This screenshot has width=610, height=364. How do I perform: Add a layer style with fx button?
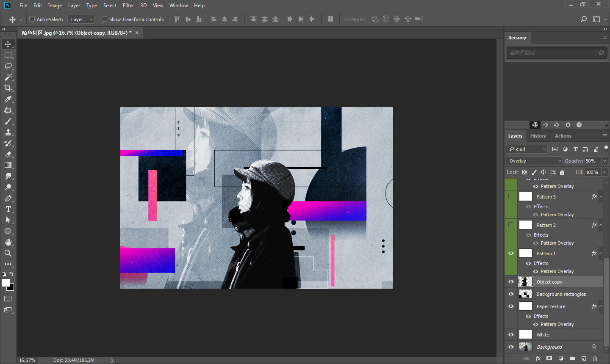point(538,358)
